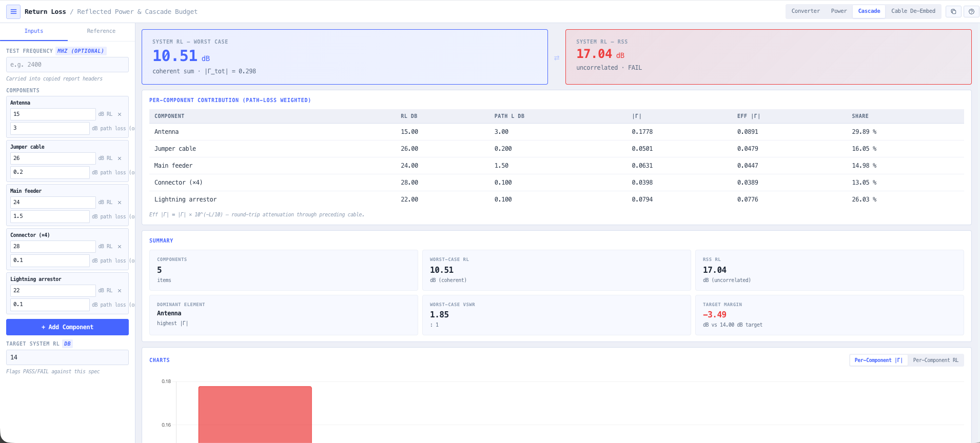Image resolution: width=980 pixels, height=443 pixels.
Task: Click the SHARE column header
Action: coord(860,116)
